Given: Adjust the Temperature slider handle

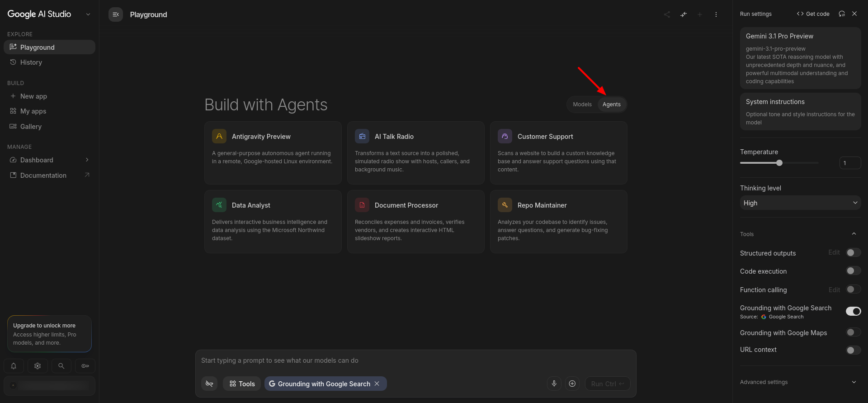Looking at the screenshot, I should pos(779,163).
